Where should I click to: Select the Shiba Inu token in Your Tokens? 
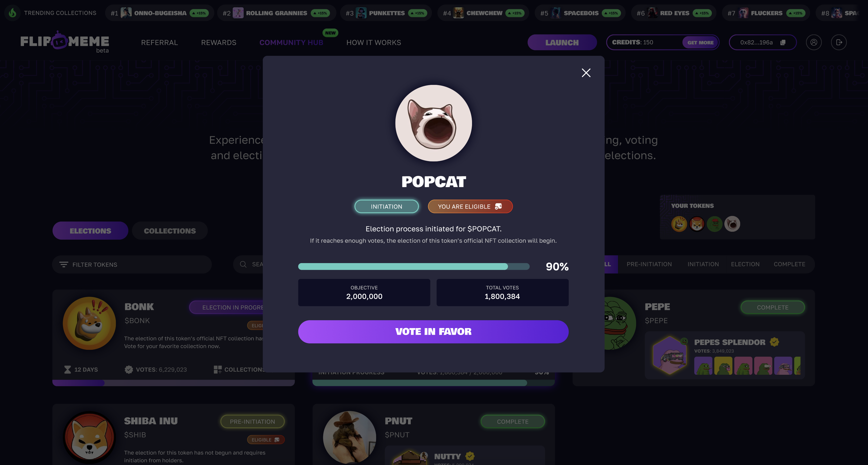(697, 224)
